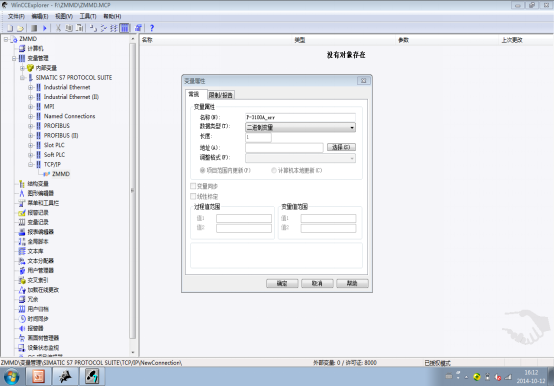Expand the Slot PLC channel unit

[x=30, y=145]
